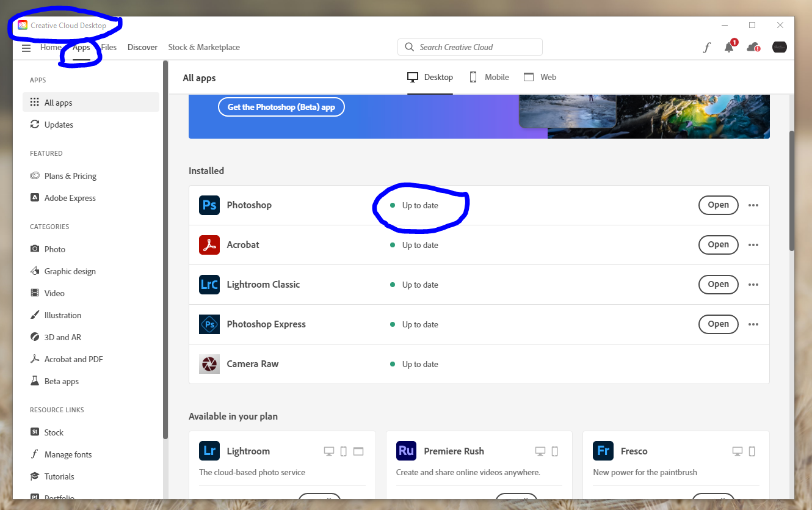Open Photoshop Express with its Open button
Image resolution: width=812 pixels, height=510 pixels.
(x=718, y=324)
